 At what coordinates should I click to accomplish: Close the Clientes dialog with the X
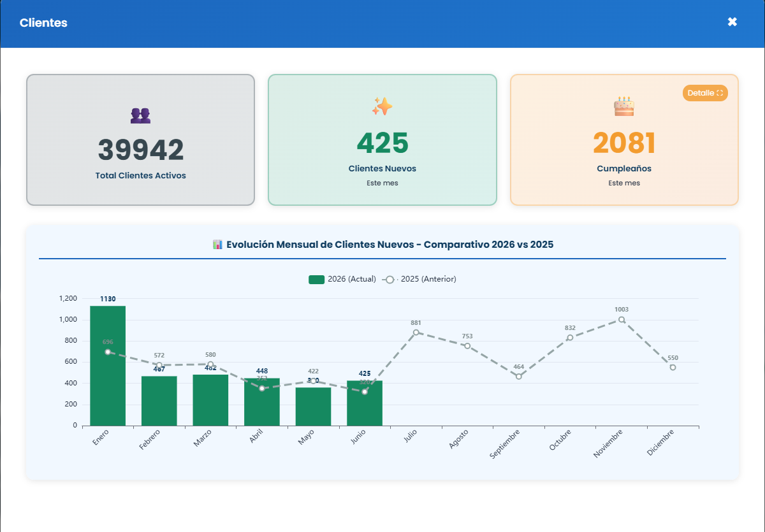point(732,22)
